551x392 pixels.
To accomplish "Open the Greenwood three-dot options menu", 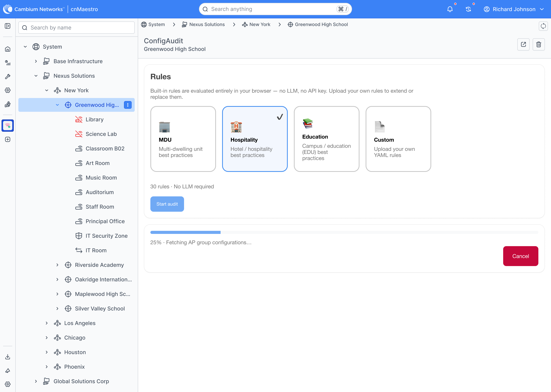I will coord(128,105).
